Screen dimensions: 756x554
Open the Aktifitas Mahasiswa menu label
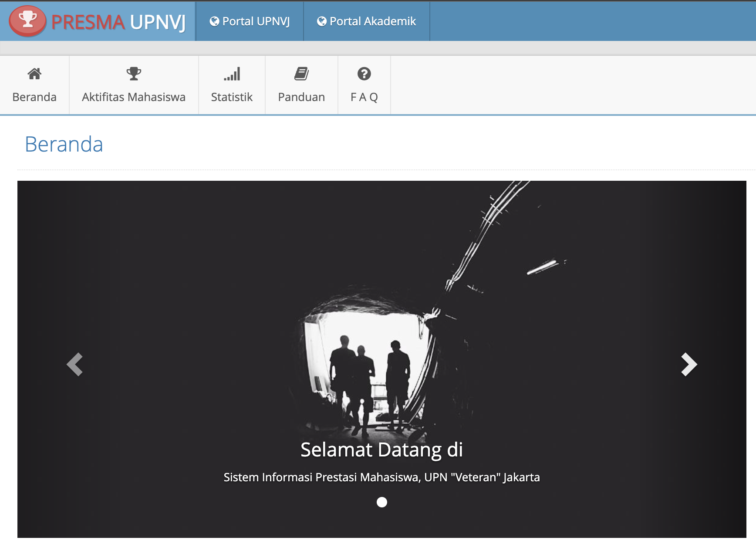pos(134,97)
